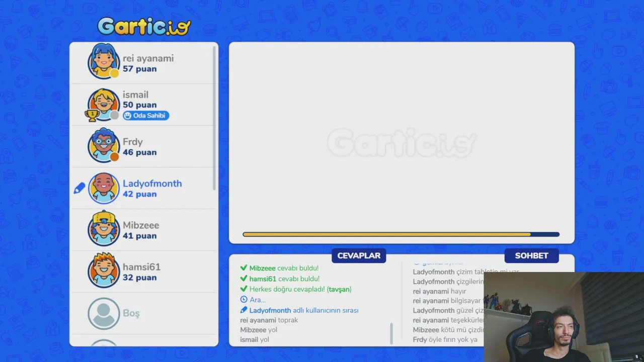This screenshot has height=362, width=644.
Task: Click the 50 puan score
Action: (140, 105)
